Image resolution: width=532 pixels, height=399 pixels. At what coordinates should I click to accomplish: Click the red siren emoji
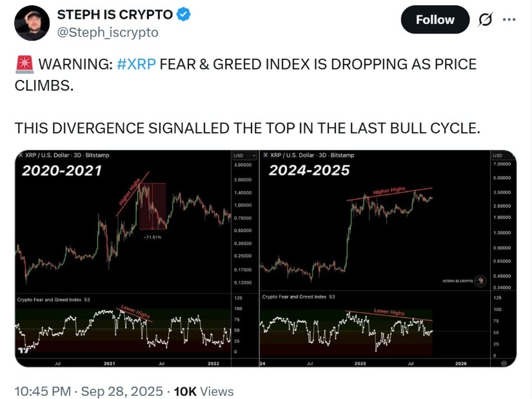point(23,64)
